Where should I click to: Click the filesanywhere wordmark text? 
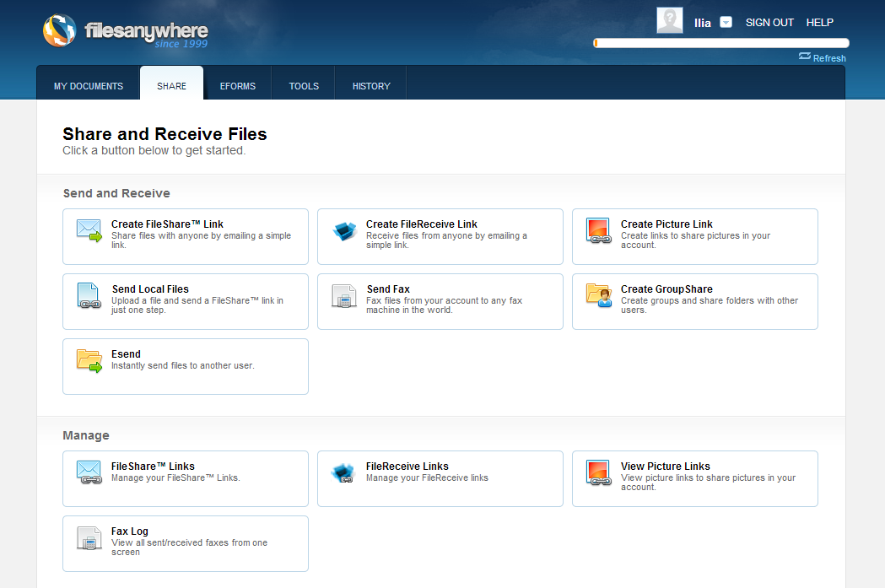point(146,30)
